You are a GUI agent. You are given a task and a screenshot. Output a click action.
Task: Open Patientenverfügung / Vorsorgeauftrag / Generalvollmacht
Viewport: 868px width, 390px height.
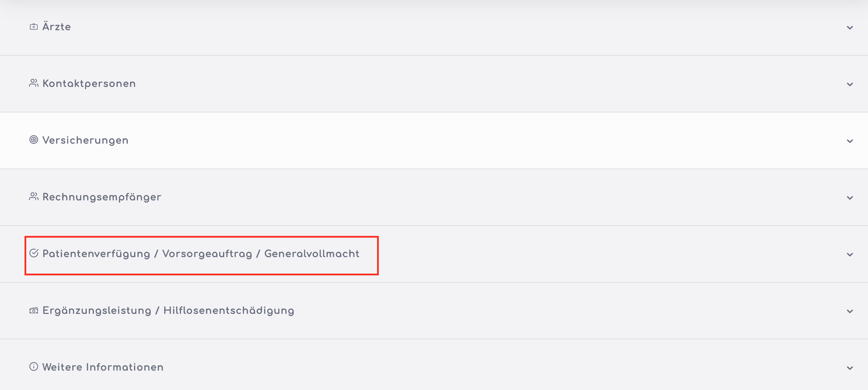[201, 254]
